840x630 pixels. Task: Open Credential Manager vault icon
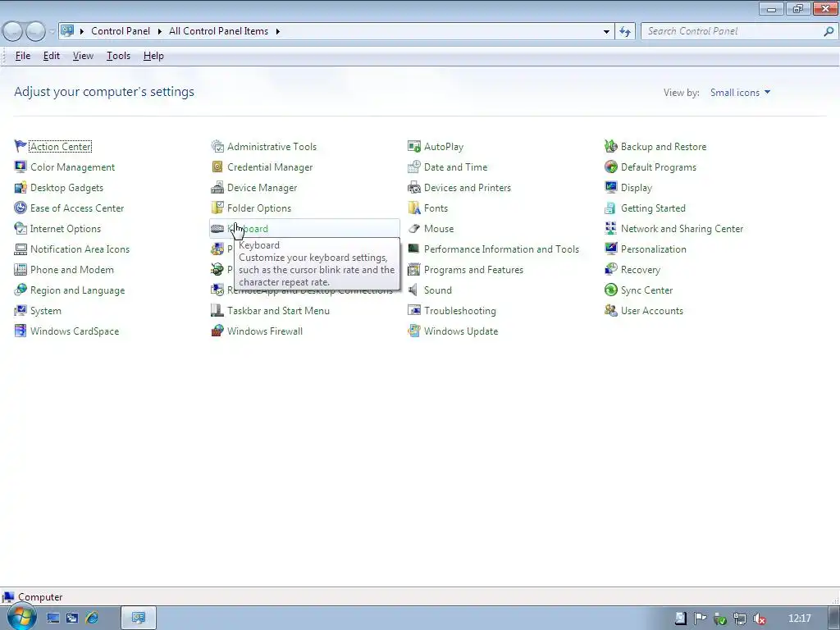217,167
